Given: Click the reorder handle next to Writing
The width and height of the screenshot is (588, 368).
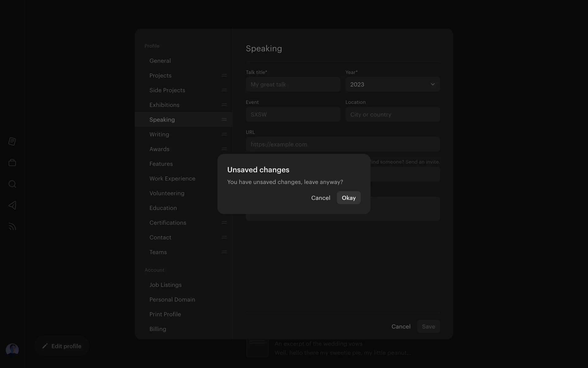Looking at the screenshot, I should (224, 134).
